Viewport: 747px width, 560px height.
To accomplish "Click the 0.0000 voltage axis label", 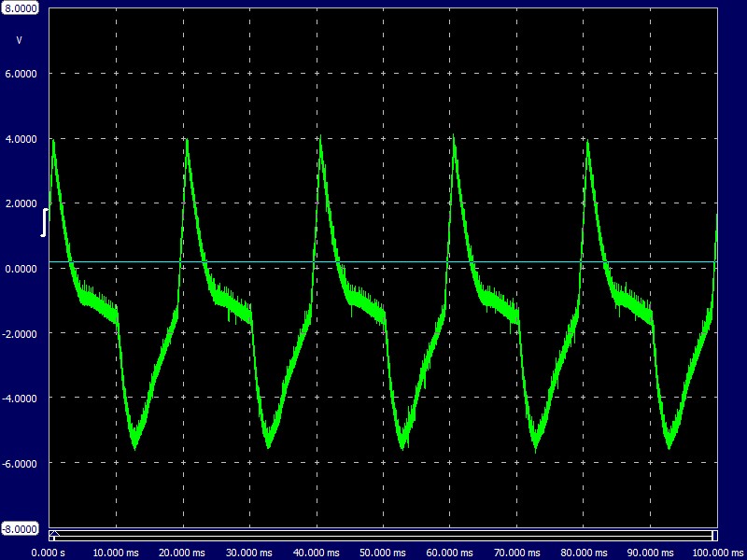I will coord(21,269).
